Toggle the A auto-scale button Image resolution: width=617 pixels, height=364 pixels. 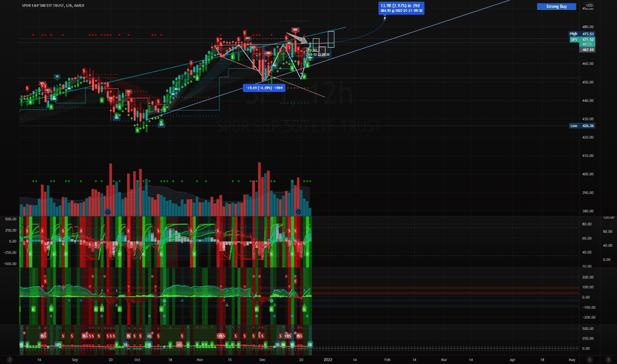[589, 359]
